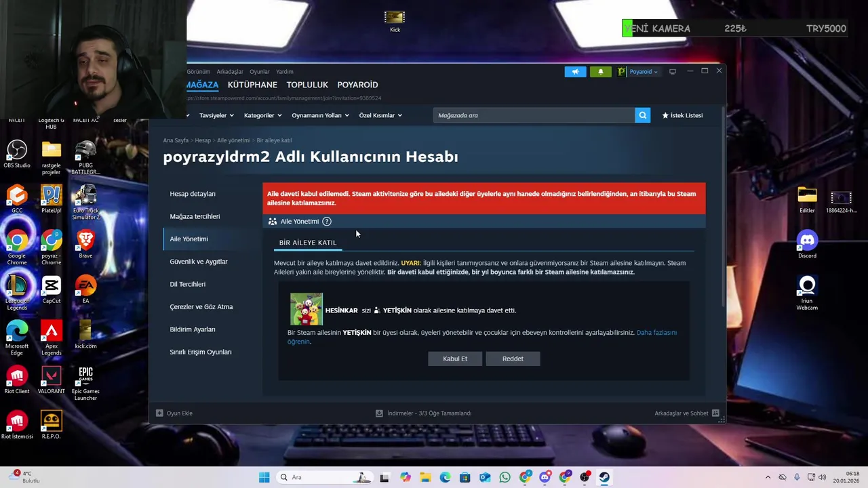Click the Kabul Et button
The height and width of the screenshot is (488, 868).
click(455, 359)
